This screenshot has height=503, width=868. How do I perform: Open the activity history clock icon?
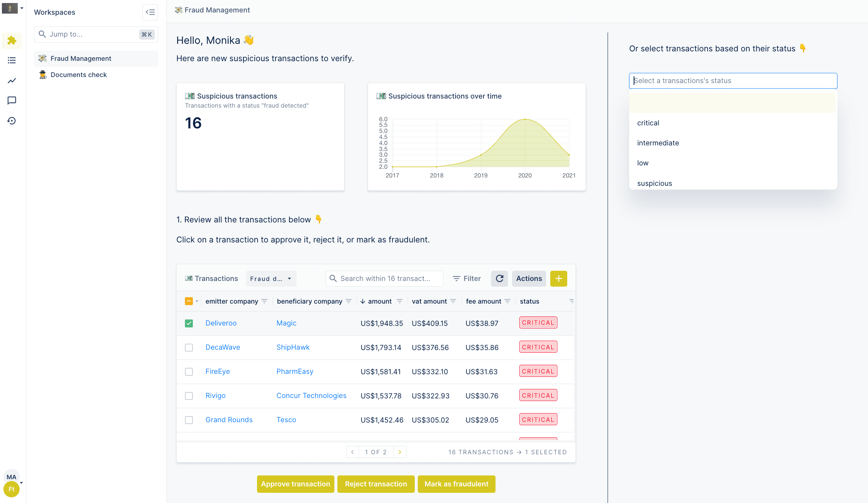click(x=12, y=121)
